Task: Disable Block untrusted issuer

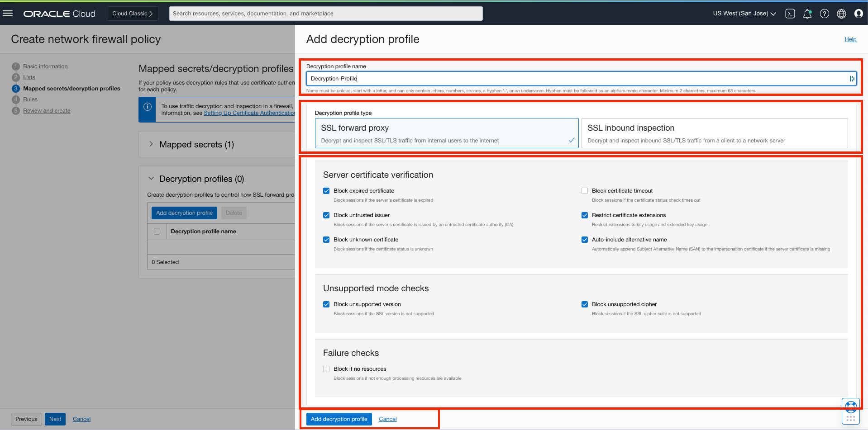Action: pyautogui.click(x=326, y=215)
